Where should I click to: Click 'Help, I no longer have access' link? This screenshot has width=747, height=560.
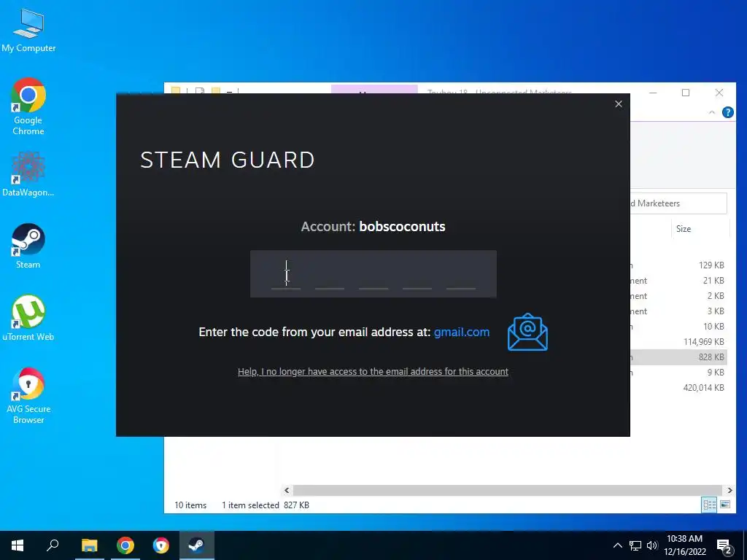[373, 371]
